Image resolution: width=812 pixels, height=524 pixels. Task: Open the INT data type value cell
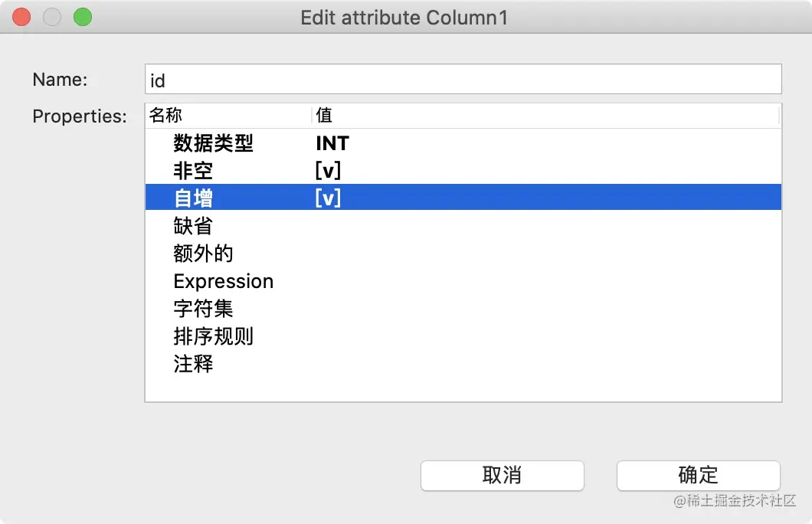tap(332, 143)
